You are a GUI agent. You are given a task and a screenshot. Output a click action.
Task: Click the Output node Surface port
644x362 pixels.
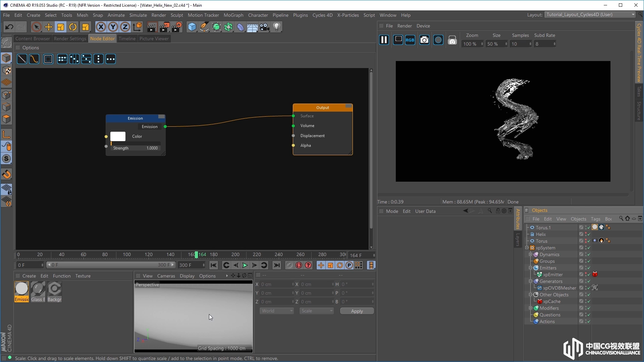pos(293,116)
